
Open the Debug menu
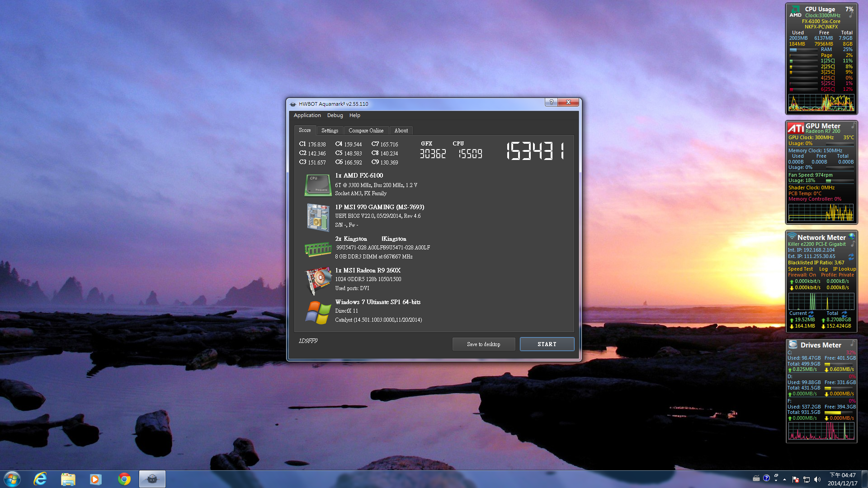coord(335,115)
